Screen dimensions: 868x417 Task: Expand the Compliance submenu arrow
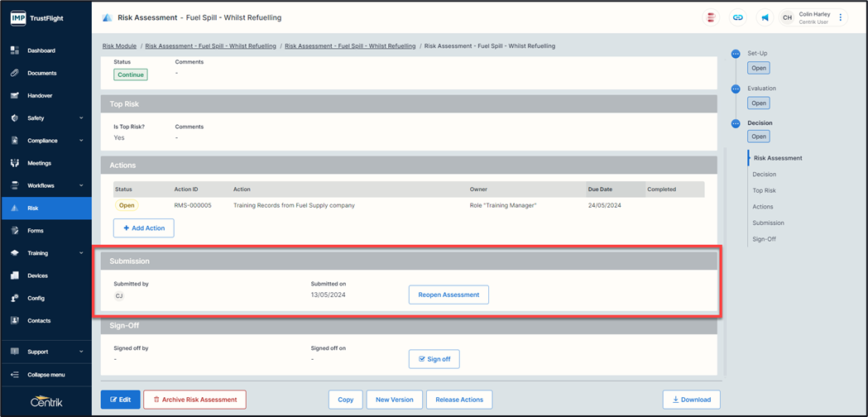81,141
